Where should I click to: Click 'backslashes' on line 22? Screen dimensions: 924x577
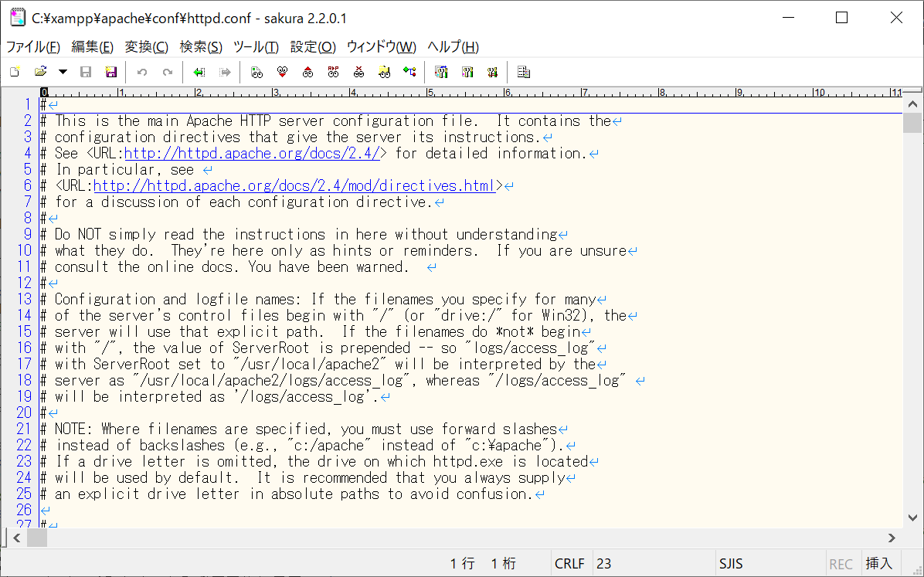(182, 445)
